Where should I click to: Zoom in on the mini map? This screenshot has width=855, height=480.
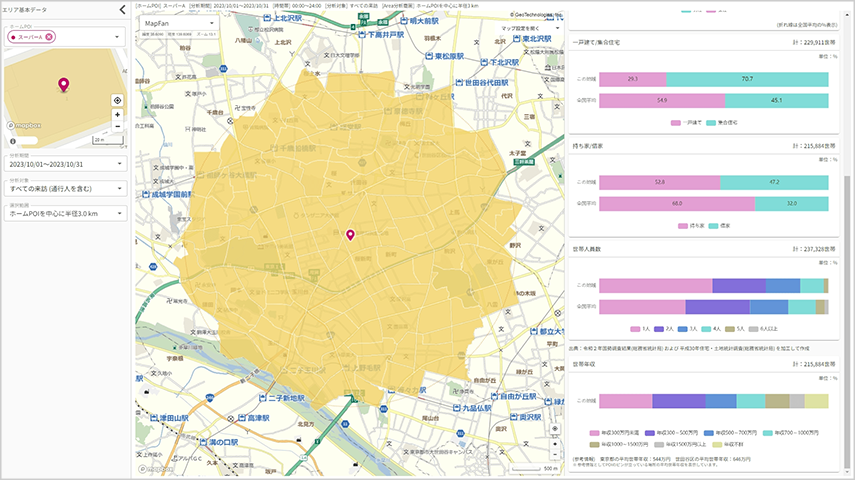118,114
